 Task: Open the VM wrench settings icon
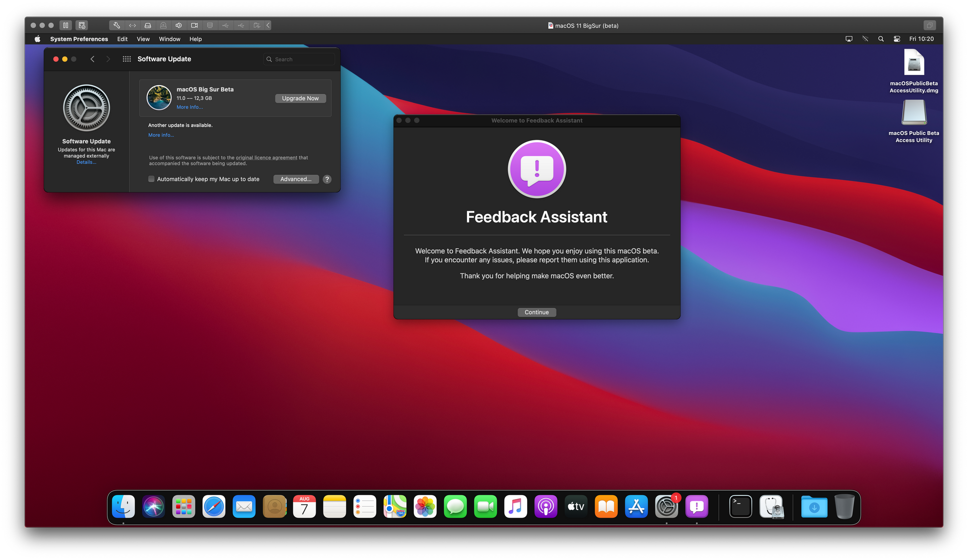(117, 25)
